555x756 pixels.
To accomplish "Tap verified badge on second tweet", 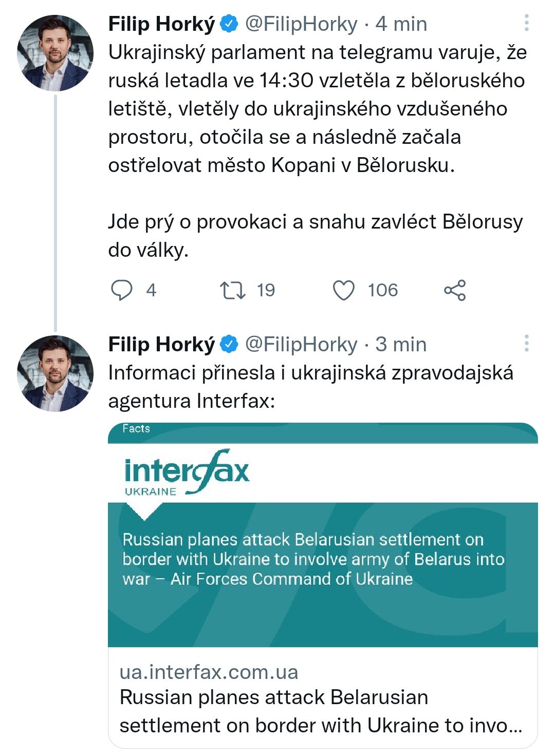I will [229, 345].
